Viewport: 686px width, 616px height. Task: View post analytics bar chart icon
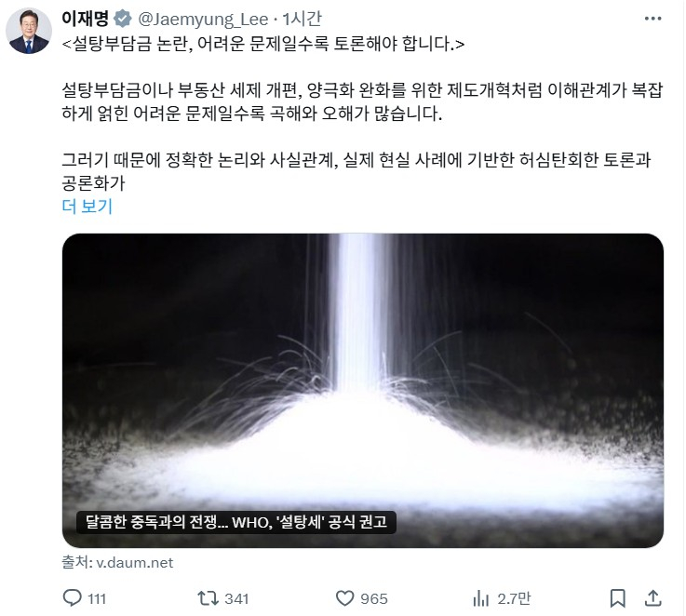[x=481, y=598]
